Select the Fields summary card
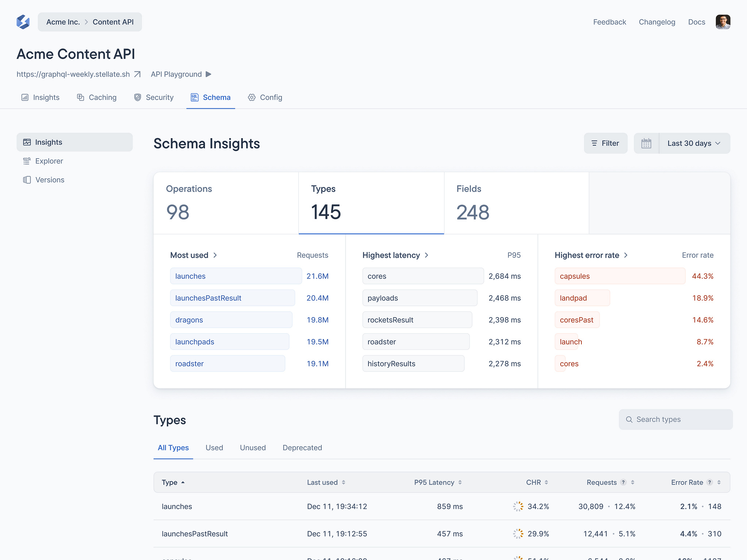Screen dimensions: 747x560 (x=516, y=203)
